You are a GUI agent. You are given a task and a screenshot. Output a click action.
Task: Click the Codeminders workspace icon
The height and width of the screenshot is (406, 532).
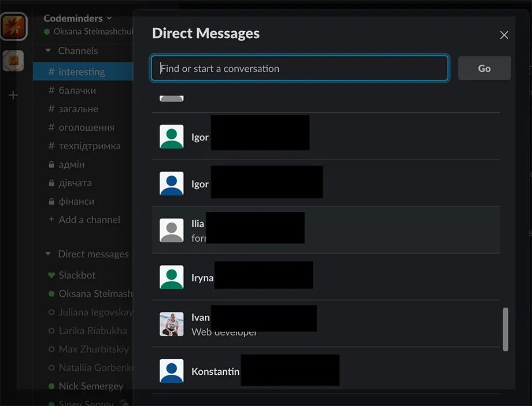(14, 26)
